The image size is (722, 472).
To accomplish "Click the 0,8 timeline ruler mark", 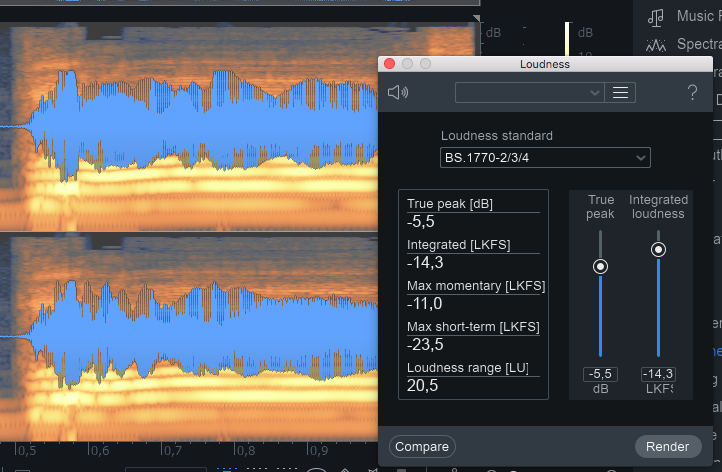I will point(245,450).
